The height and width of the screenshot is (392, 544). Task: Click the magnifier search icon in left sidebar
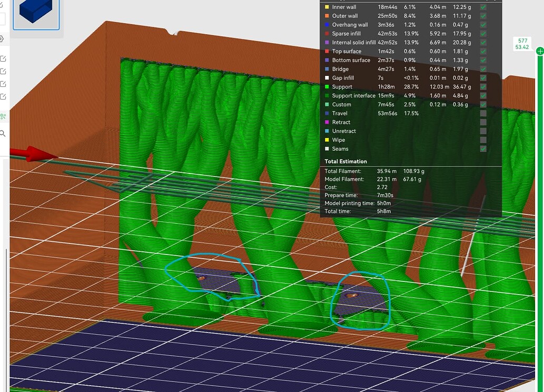click(x=3, y=133)
